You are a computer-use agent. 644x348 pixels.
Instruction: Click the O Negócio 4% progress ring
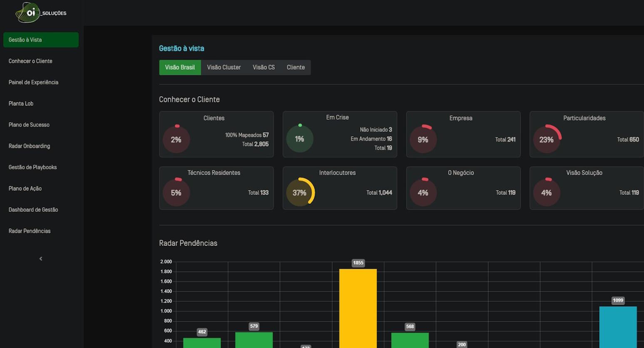[423, 193]
